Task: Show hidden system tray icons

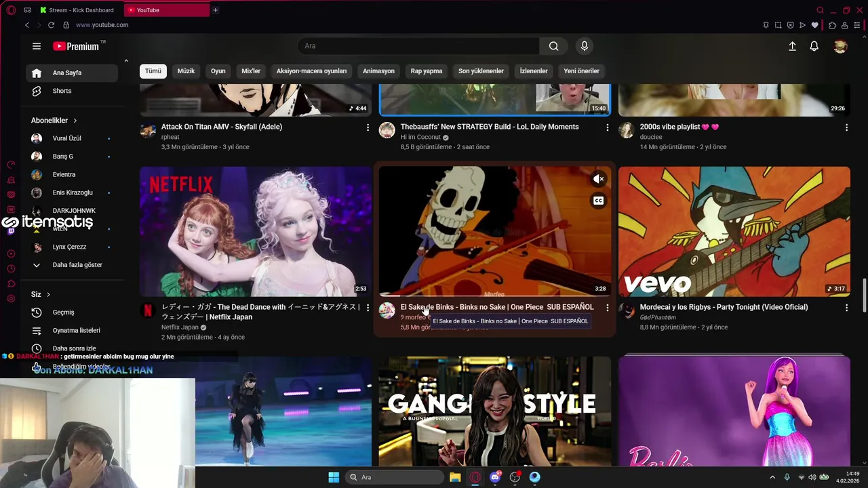Action: coord(772,477)
